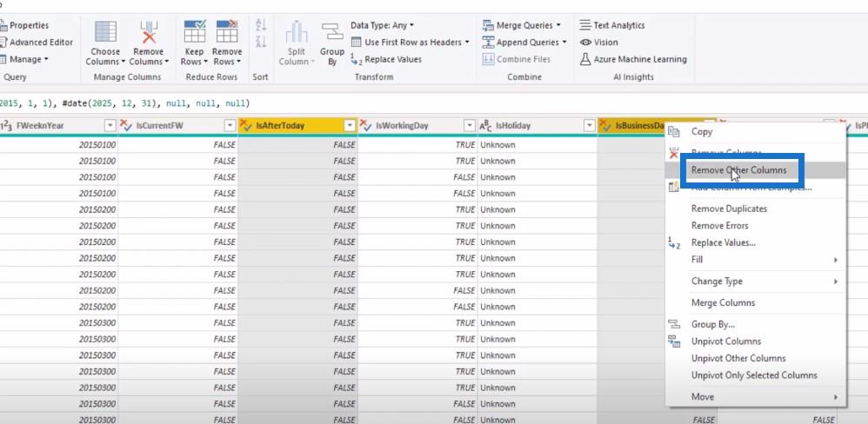Select Replace Values in the ribbon
This screenshot has width=868, height=424.
(386, 59)
